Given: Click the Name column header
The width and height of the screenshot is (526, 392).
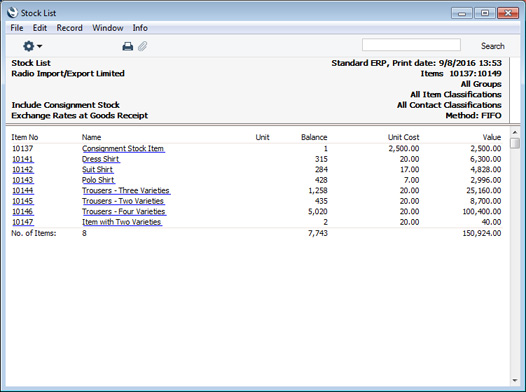Looking at the screenshot, I should tap(91, 137).
